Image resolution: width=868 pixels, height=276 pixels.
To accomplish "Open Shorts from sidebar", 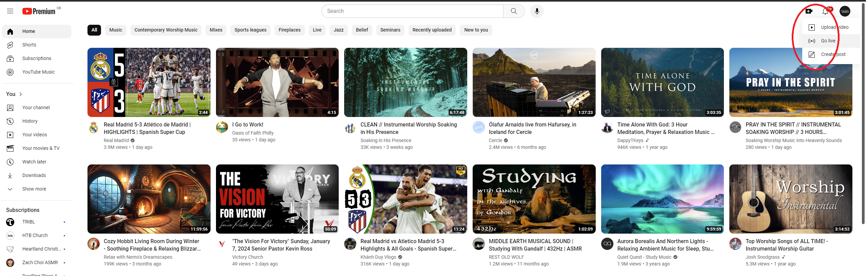I will point(37,45).
